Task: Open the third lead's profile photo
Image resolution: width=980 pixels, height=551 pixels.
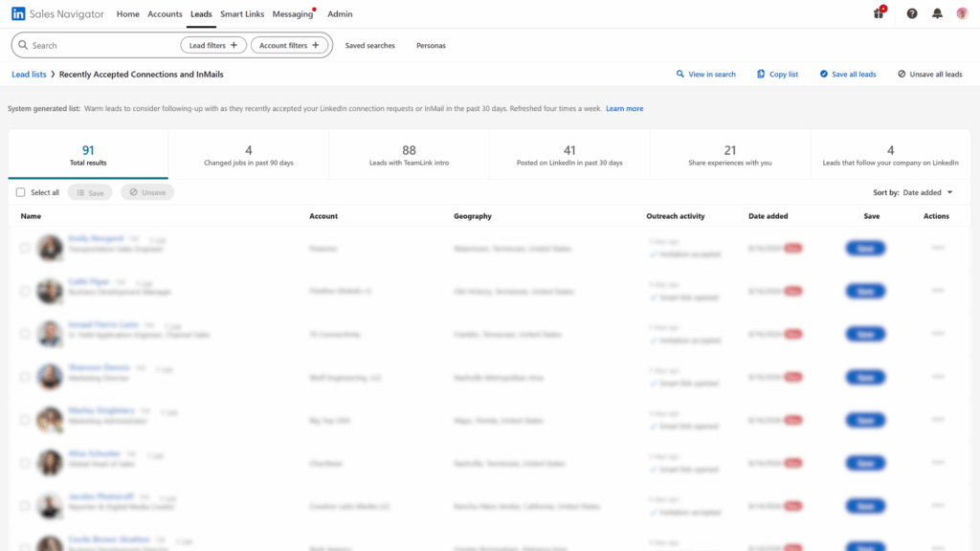Action: coord(50,334)
